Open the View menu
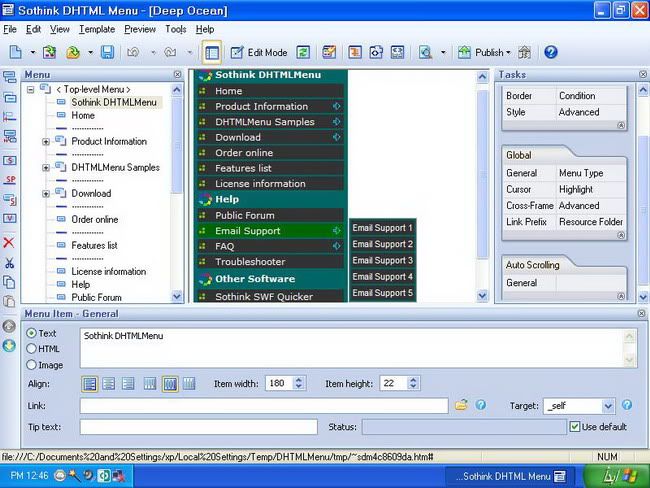The image size is (650, 488). pyautogui.click(x=60, y=29)
